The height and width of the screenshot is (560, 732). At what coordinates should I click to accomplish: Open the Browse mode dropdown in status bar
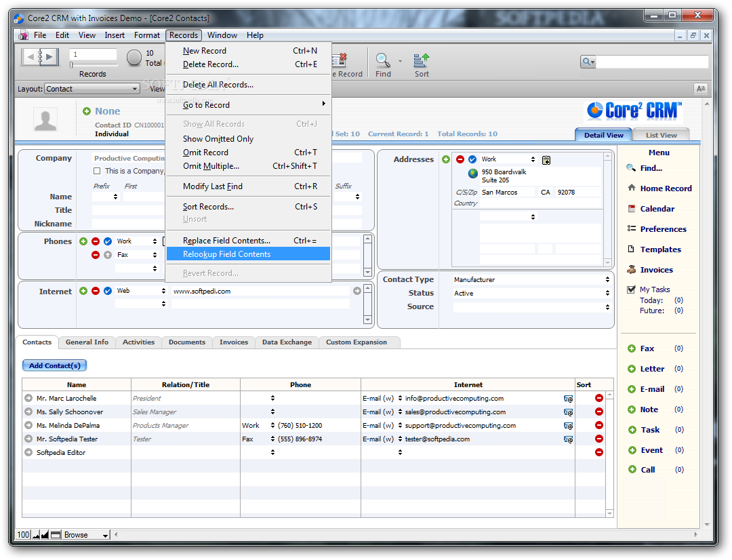click(85, 535)
